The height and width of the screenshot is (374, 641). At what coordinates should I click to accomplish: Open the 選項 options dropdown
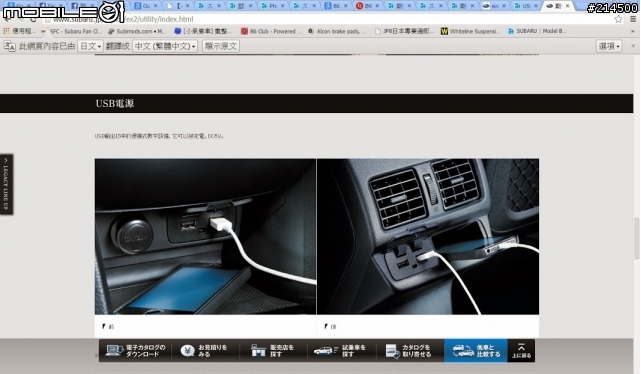(609, 46)
